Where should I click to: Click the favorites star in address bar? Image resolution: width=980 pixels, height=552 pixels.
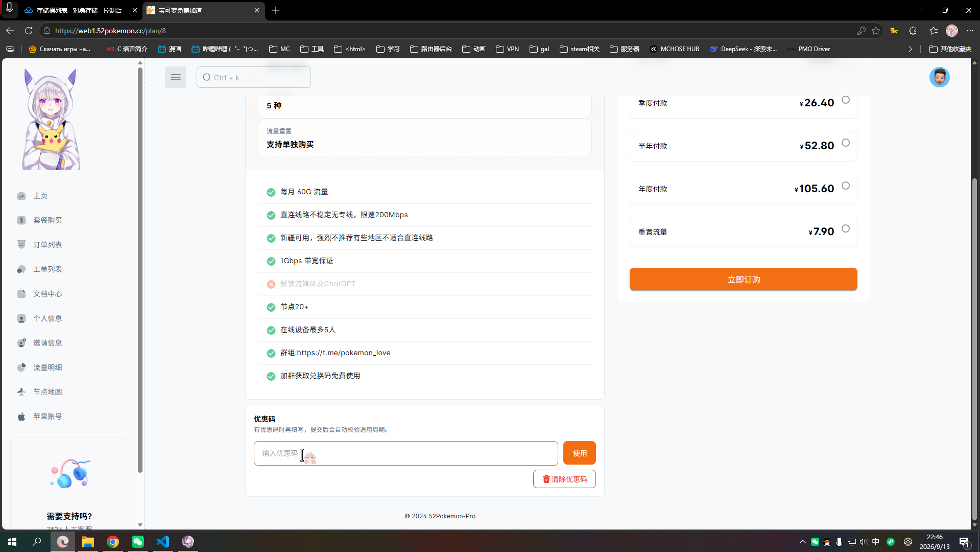(876, 31)
